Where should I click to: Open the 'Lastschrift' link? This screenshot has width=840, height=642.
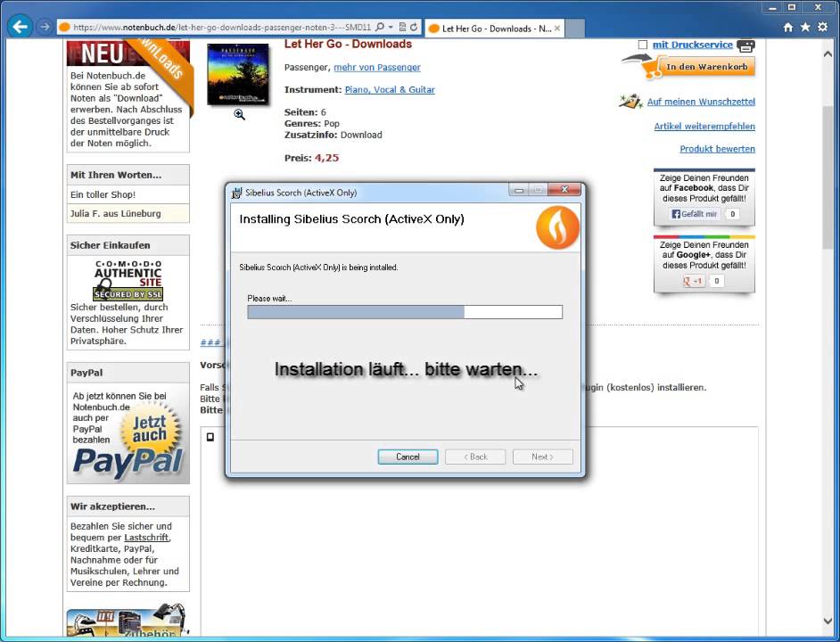click(x=146, y=538)
